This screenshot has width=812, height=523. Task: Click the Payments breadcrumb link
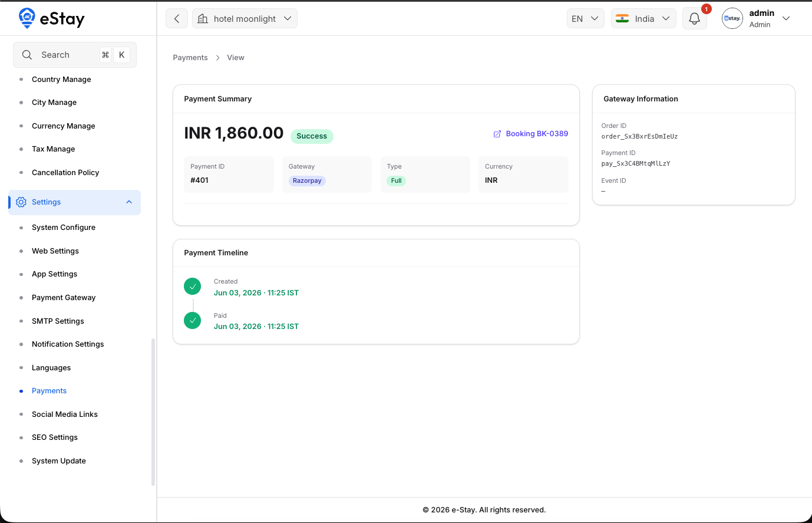tap(190, 58)
